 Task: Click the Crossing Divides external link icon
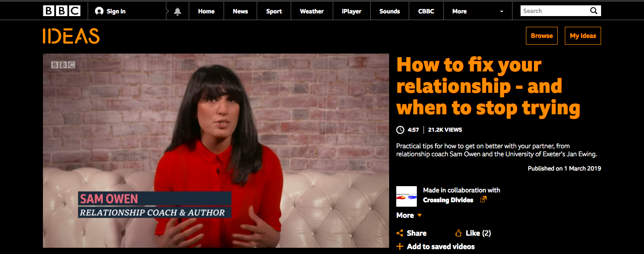(x=483, y=200)
